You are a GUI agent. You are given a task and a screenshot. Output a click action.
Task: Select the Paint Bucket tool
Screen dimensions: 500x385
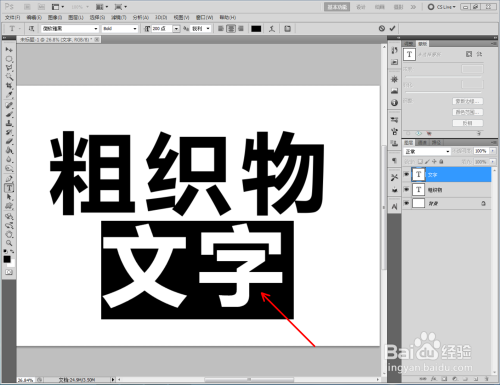point(9,150)
